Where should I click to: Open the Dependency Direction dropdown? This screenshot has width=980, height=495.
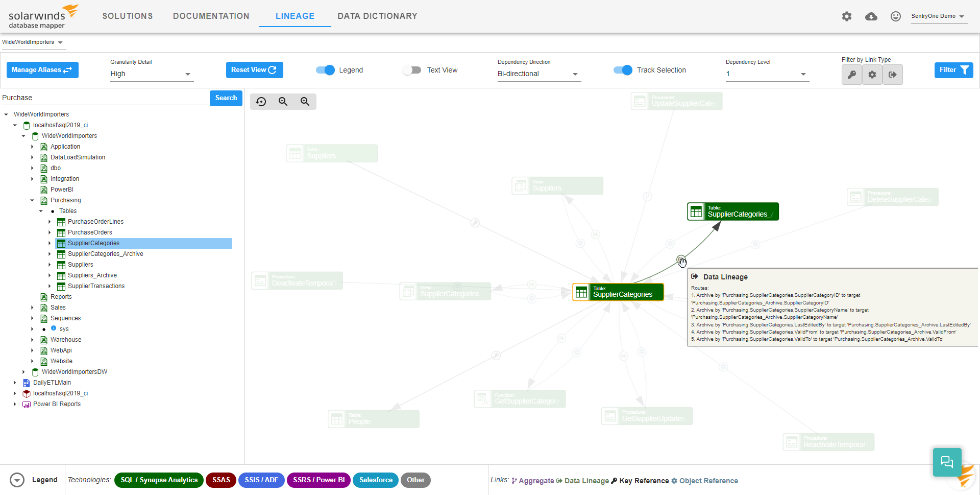tap(539, 74)
